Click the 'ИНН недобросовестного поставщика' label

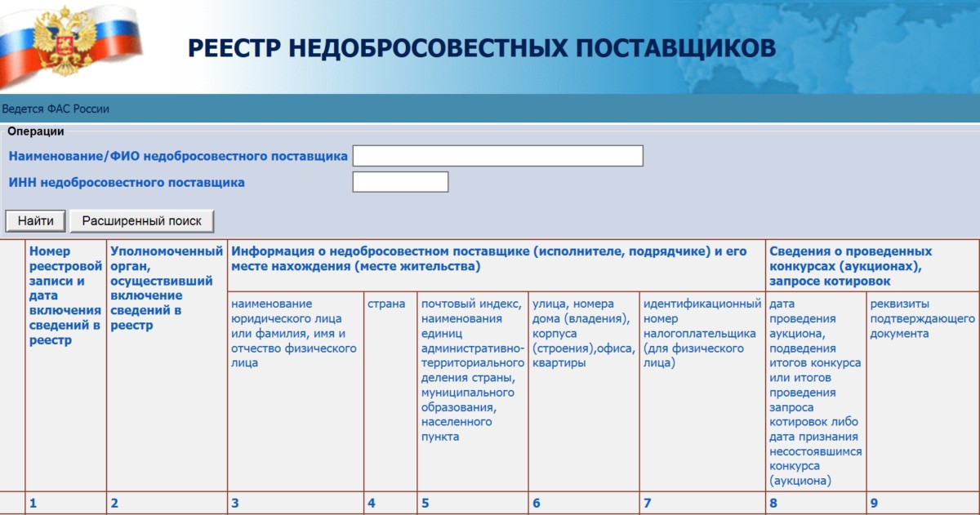[x=127, y=183]
